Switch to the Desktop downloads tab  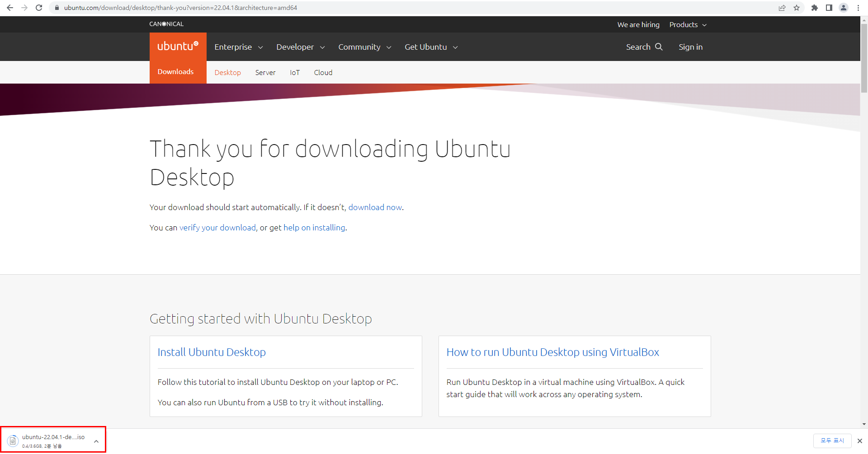(227, 72)
